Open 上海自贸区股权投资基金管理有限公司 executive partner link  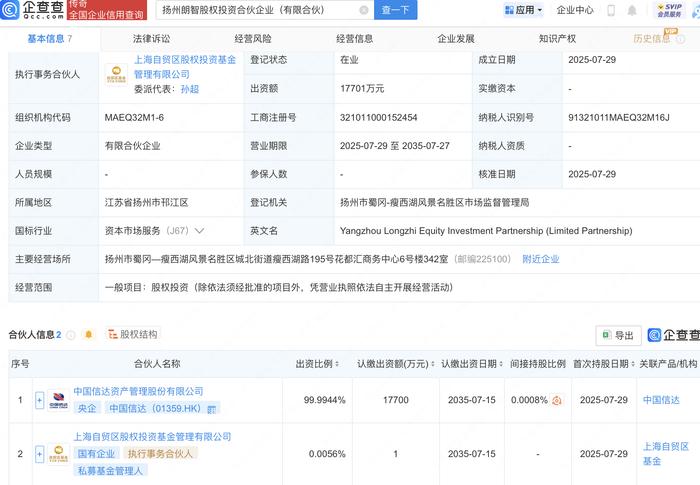point(185,67)
